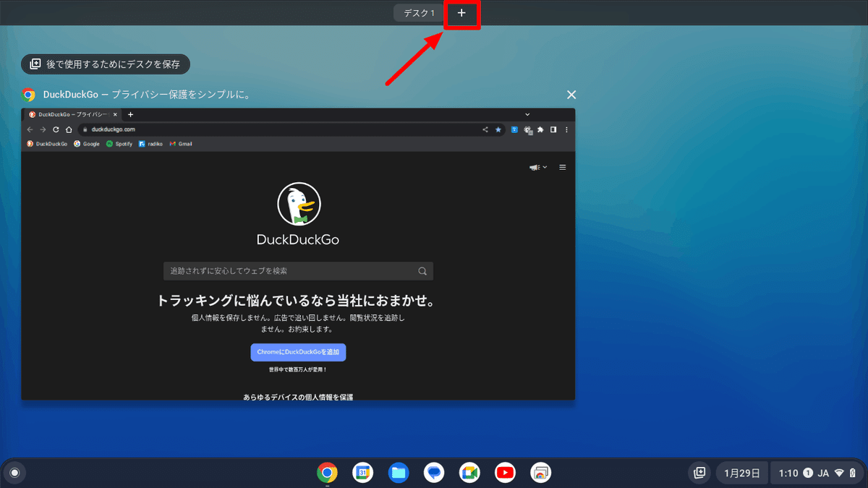Viewport: 868px width, 488px height.
Task: Open the shelf app right of YouTube
Action: click(541, 473)
